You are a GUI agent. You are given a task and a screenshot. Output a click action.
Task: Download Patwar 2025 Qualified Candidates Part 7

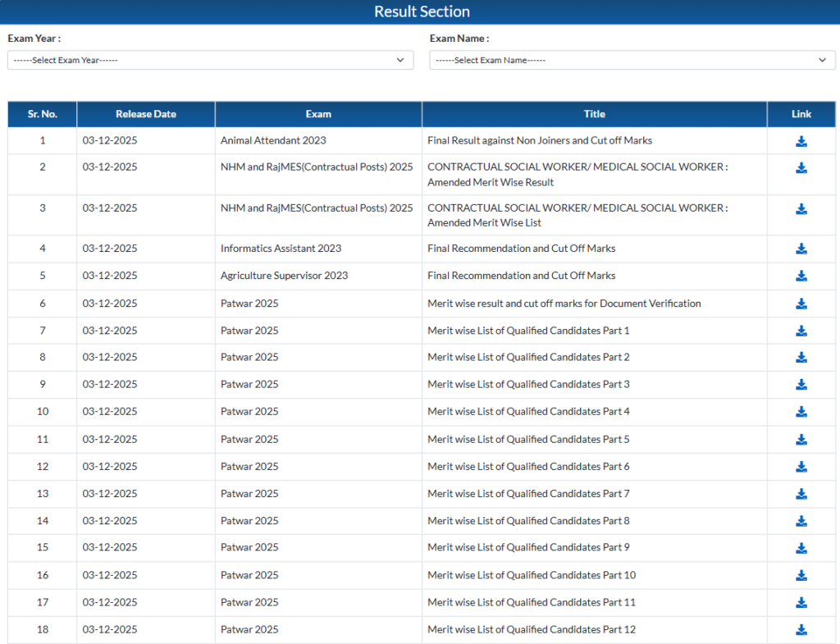[x=801, y=494]
